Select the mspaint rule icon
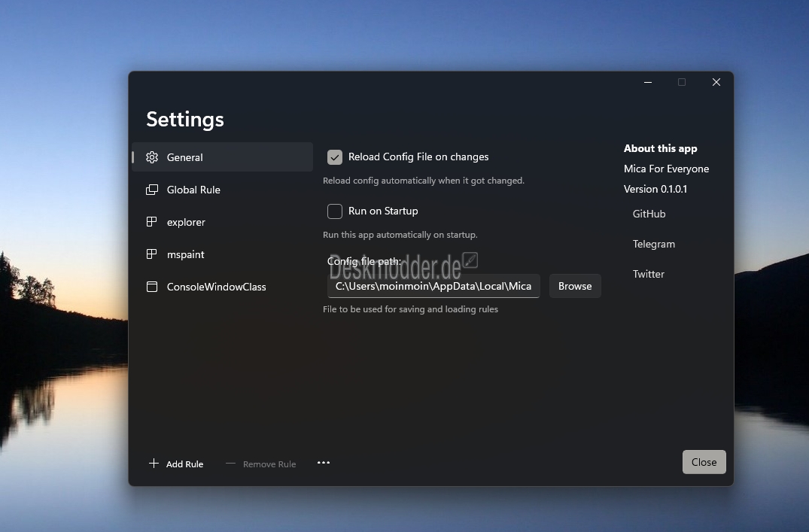 (152, 254)
